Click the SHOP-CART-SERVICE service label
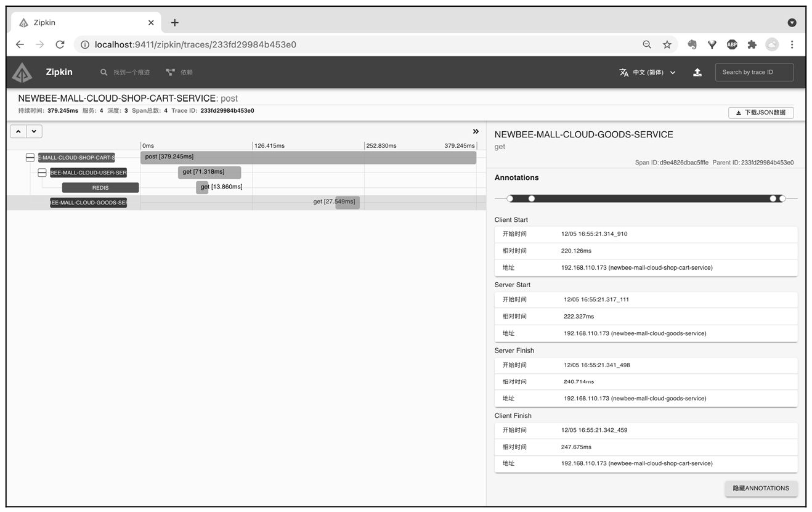This screenshot has height=512, width=812. [x=76, y=158]
